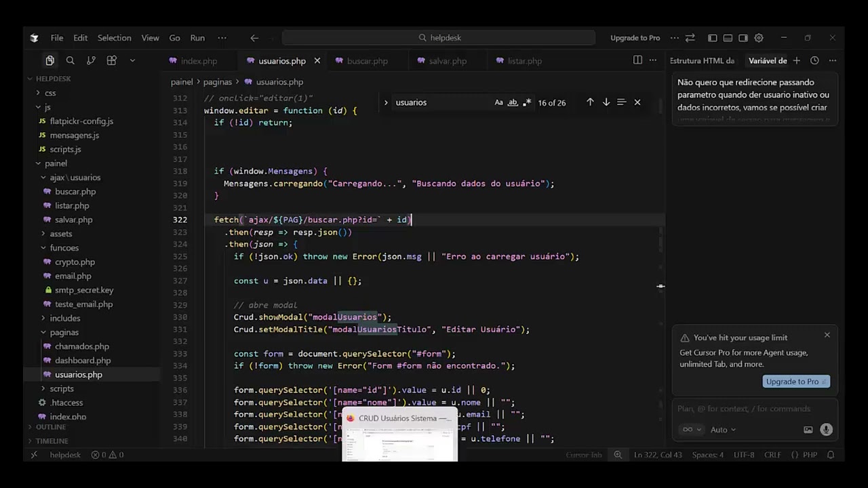This screenshot has height=488, width=868.
Task: Open editor more actions menu beside split icon
Action: tap(653, 60)
